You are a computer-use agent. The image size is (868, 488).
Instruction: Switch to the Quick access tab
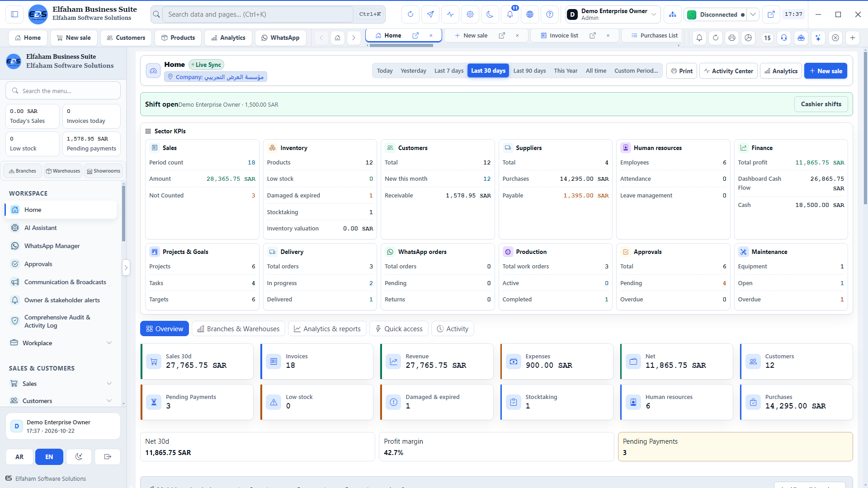399,329
